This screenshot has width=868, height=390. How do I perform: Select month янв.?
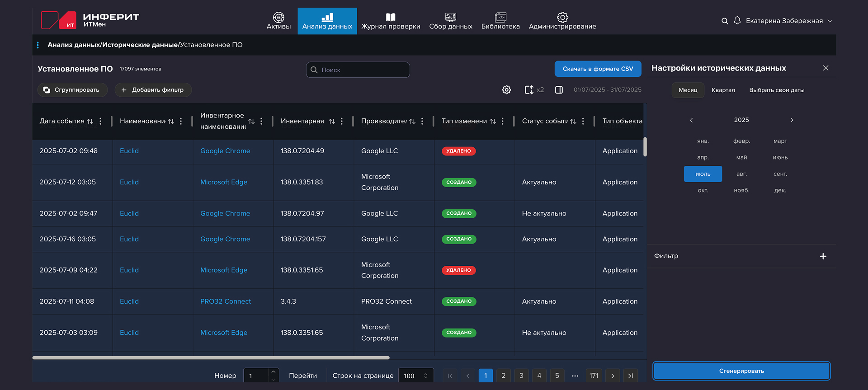tap(703, 141)
